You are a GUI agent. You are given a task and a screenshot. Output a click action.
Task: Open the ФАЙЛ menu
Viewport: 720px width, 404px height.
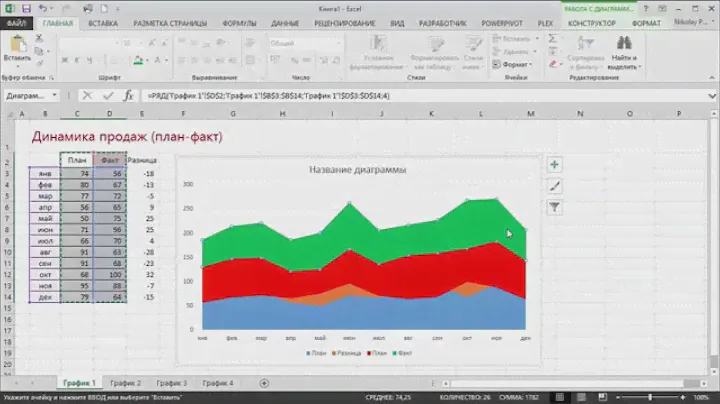pyautogui.click(x=17, y=20)
